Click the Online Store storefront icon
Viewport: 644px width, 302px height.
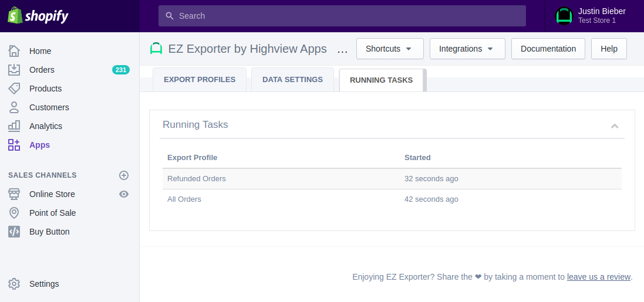click(x=14, y=194)
